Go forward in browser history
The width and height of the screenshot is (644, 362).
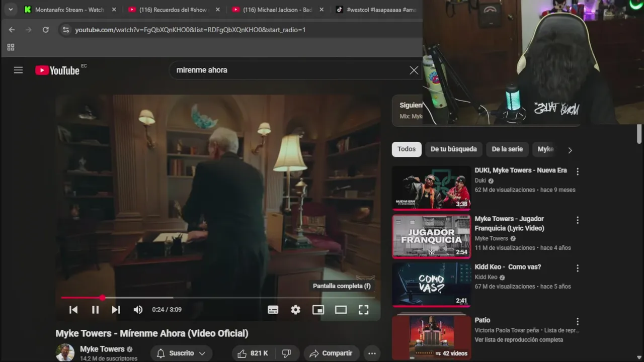coord(29,30)
